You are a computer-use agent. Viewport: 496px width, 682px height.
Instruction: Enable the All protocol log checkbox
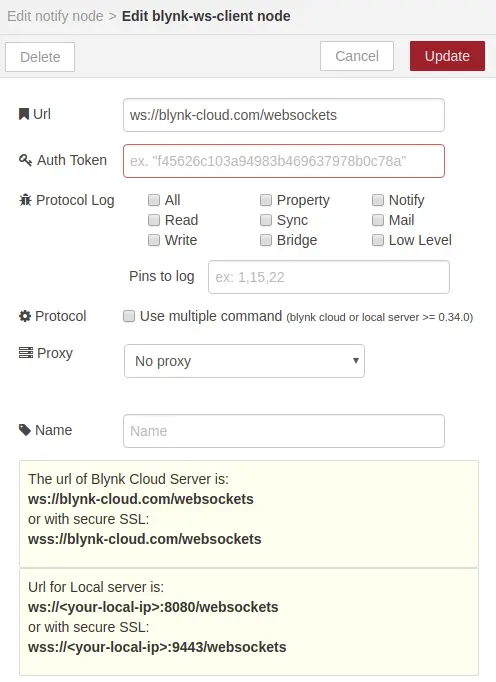pyautogui.click(x=154, y=200)
